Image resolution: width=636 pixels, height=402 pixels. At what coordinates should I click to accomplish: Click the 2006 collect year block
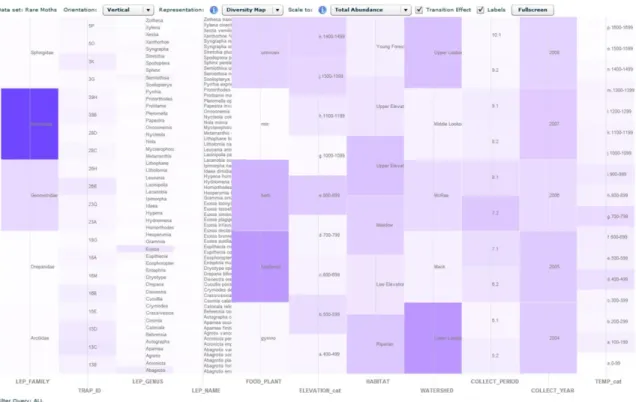pyautogui.click(x=548, y=195)
